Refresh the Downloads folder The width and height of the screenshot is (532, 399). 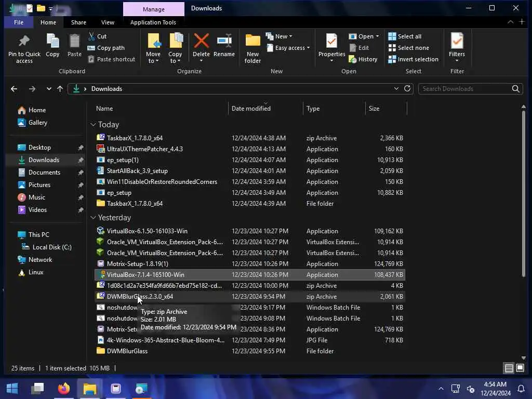click(x=407, y=88)
